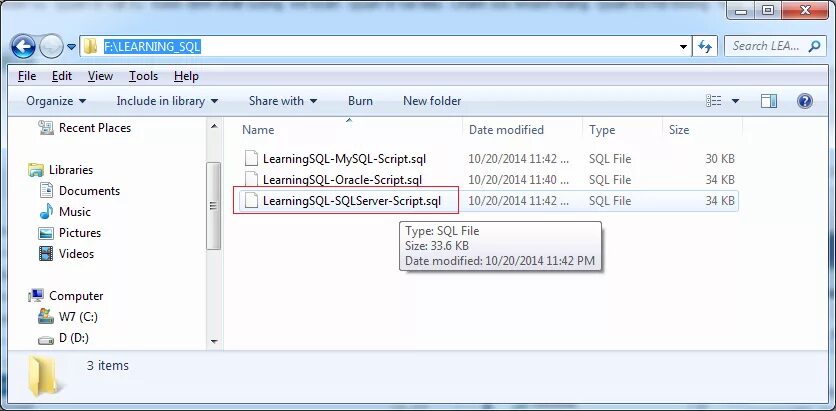Click the Videos filmstrip icon
The image size is (836, 411).
(46, 254)
